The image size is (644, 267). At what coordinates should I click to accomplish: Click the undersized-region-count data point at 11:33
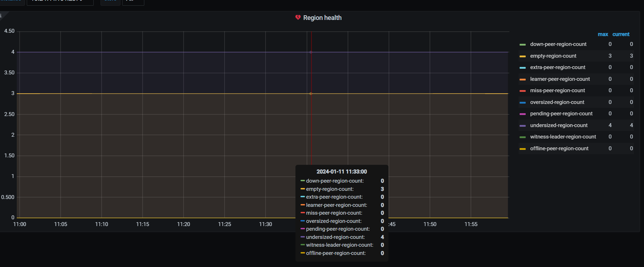tap(311, 52)
